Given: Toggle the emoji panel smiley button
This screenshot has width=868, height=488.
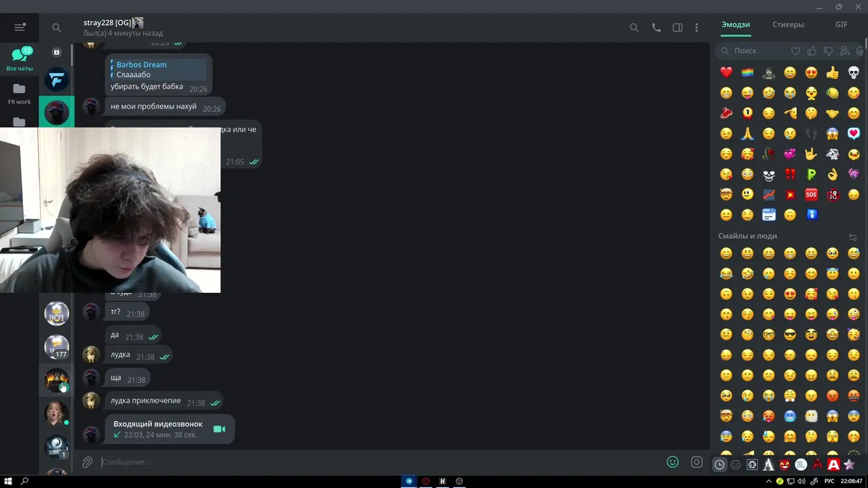Looking at the screenshot, I should [x=673, y=462].
